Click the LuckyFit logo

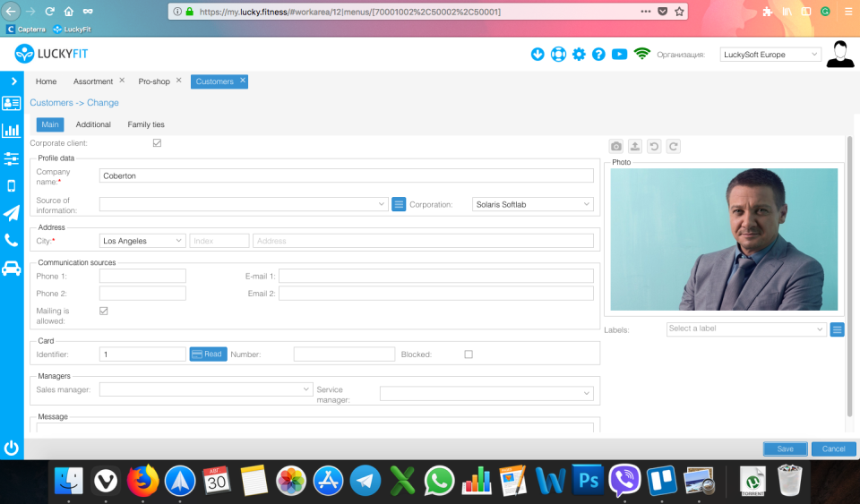point(51,54)
